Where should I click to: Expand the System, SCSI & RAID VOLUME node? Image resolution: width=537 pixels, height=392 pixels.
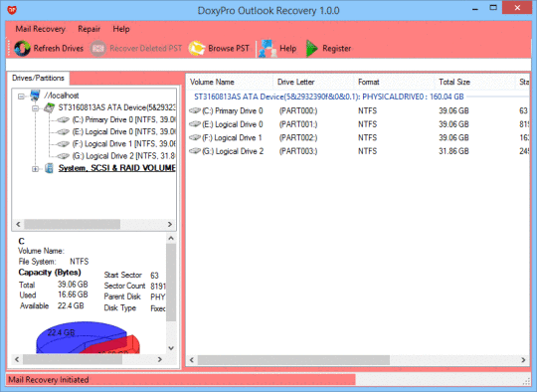[35, 169]
